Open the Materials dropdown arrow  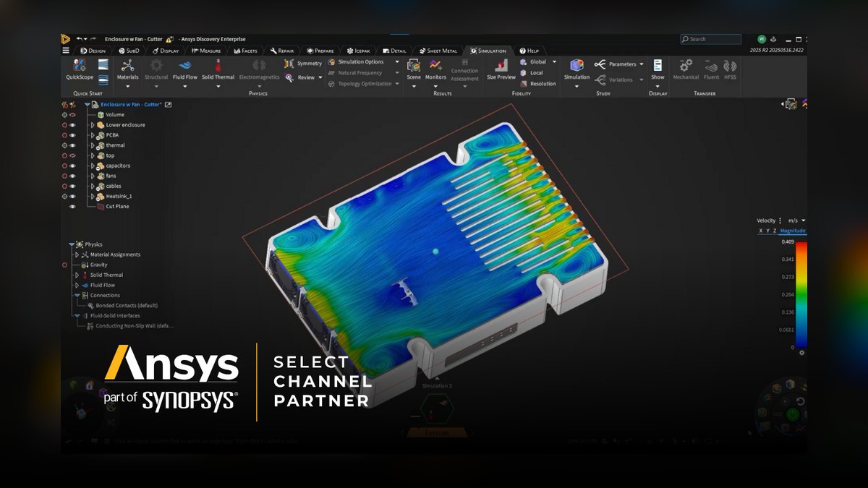click(x=128, y=86)
